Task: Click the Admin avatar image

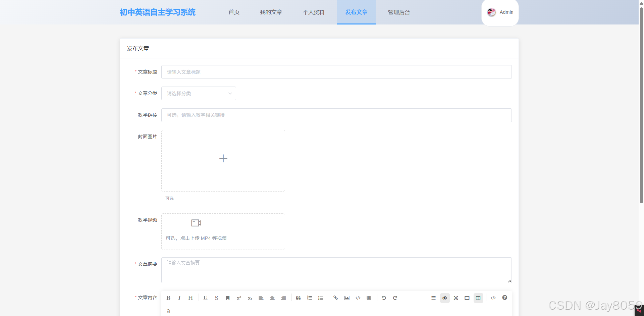Action: coord(491,12)
